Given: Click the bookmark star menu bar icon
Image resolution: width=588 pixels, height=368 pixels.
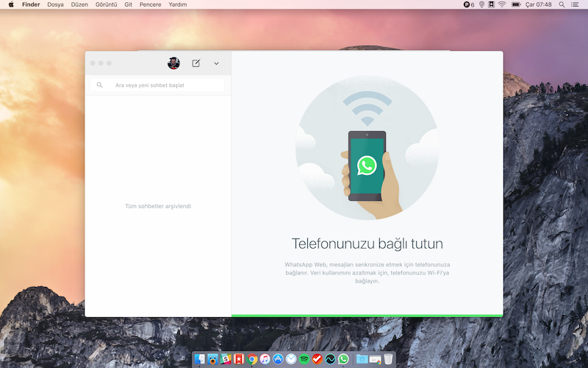Looking at the screenshot, I should 491,4.
